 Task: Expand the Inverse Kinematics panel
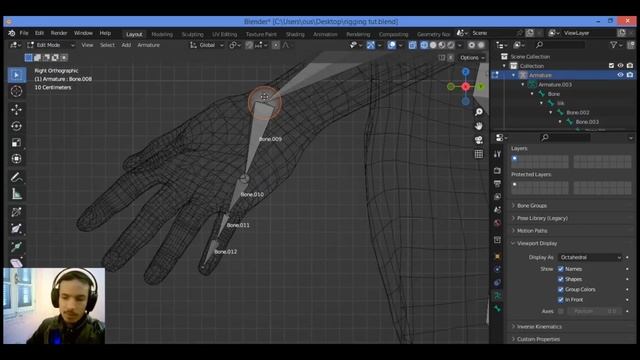coord(539,327)
